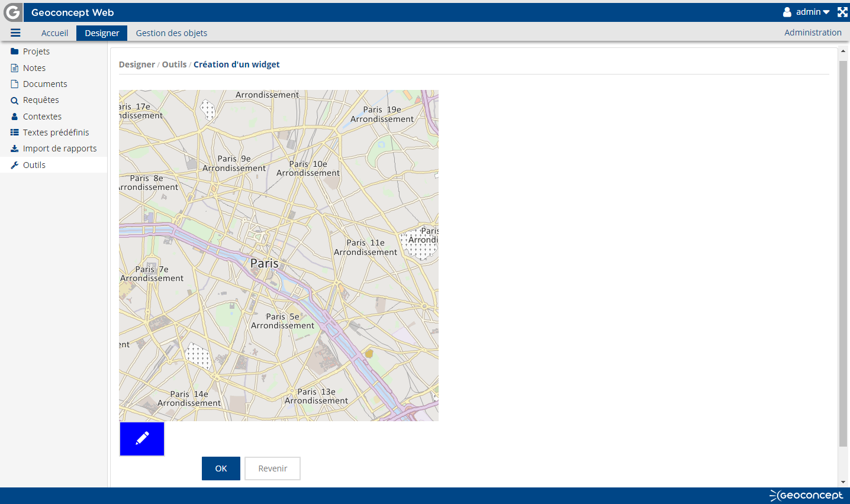Click the Paris 7e Arrondissement map label
Viewport: 850px width, 504px height.
coord(152,274)
